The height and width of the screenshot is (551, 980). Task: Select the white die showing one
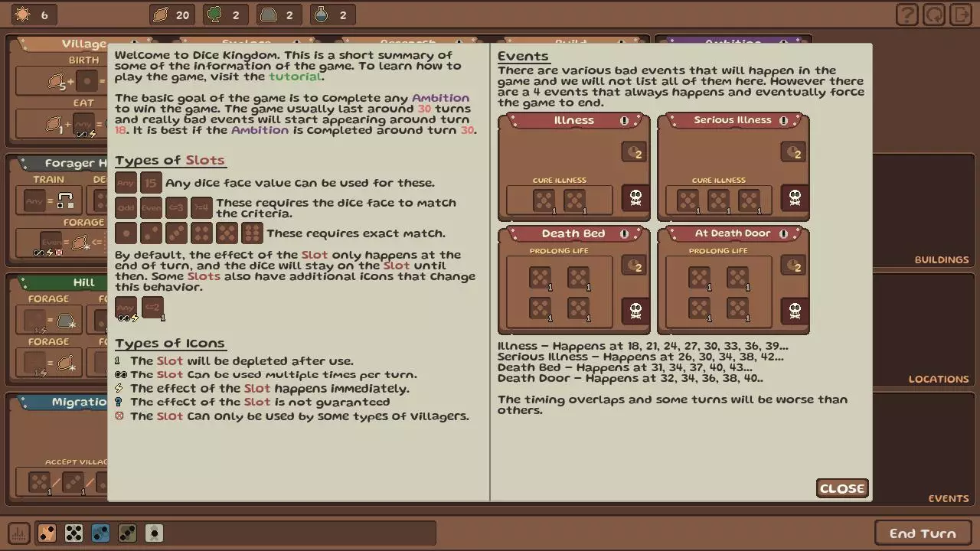154,533
